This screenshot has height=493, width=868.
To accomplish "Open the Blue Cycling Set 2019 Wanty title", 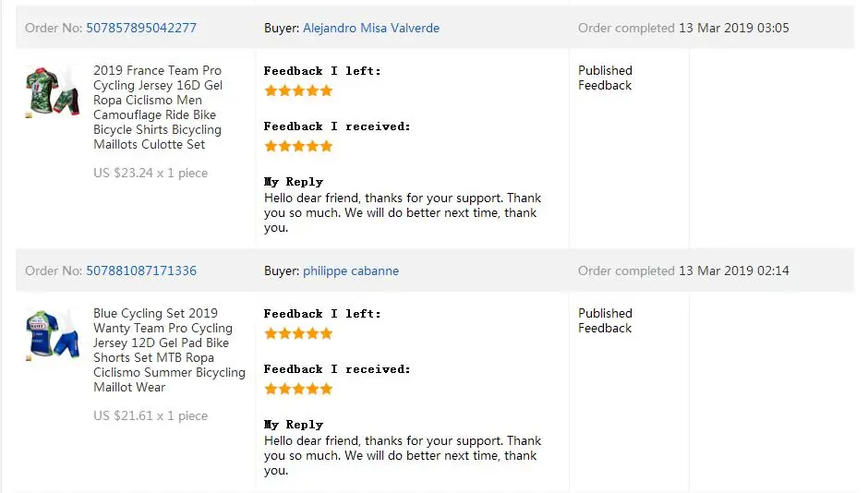I will click(169, 350).
